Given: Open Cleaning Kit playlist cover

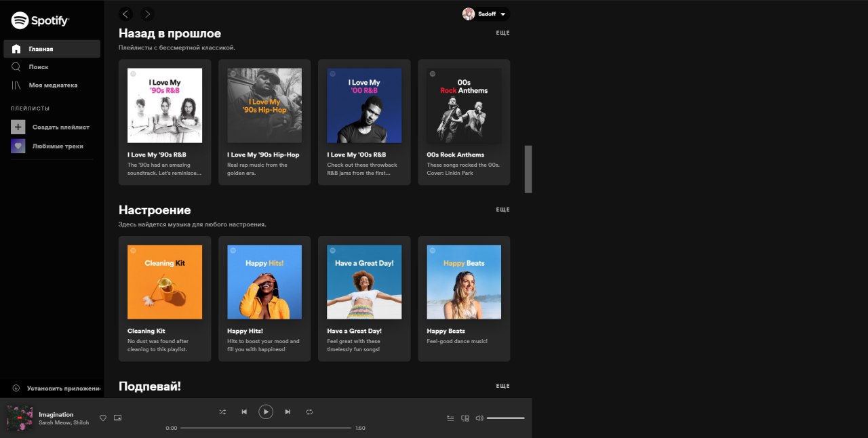Looking at the screenshot, I should coord(165,282).
